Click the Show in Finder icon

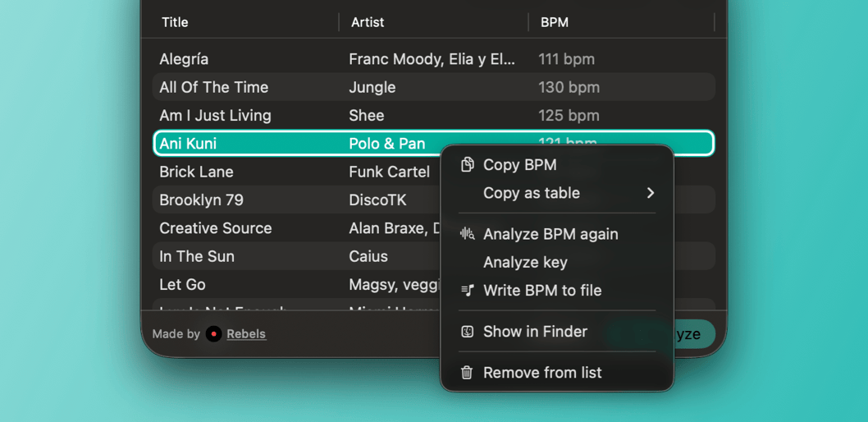pos(467,332)
